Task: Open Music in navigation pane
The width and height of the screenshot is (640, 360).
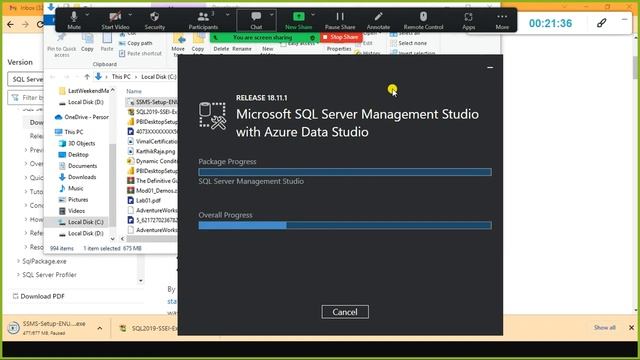Action: [x=71, y=188]
